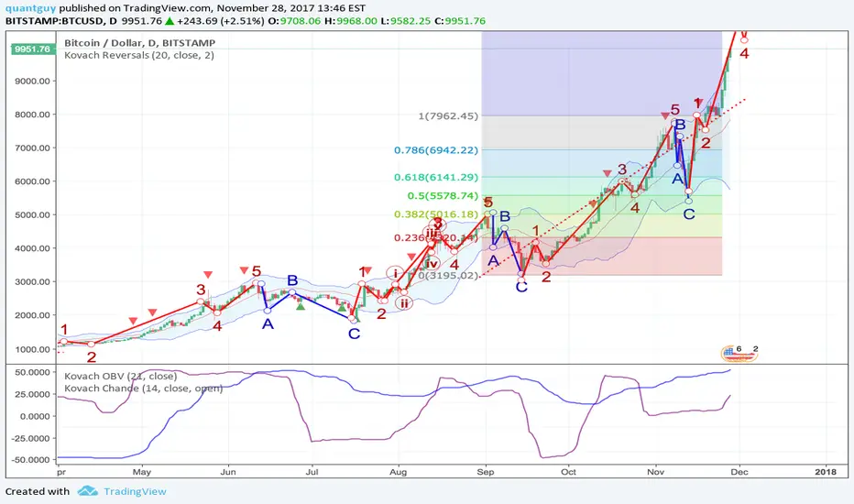Click the Dec label on the time axis

pyautogui.click(x=739, y=472)
